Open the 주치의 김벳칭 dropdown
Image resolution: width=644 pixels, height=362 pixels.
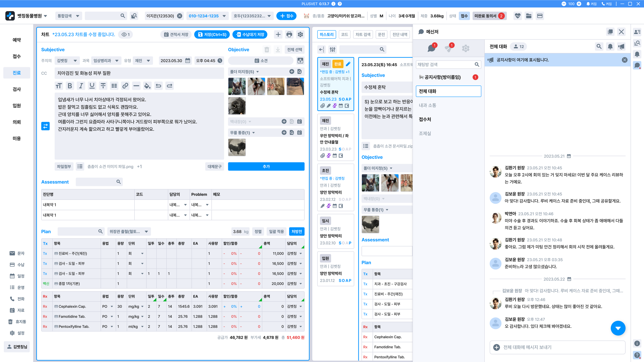coord(67,61)
